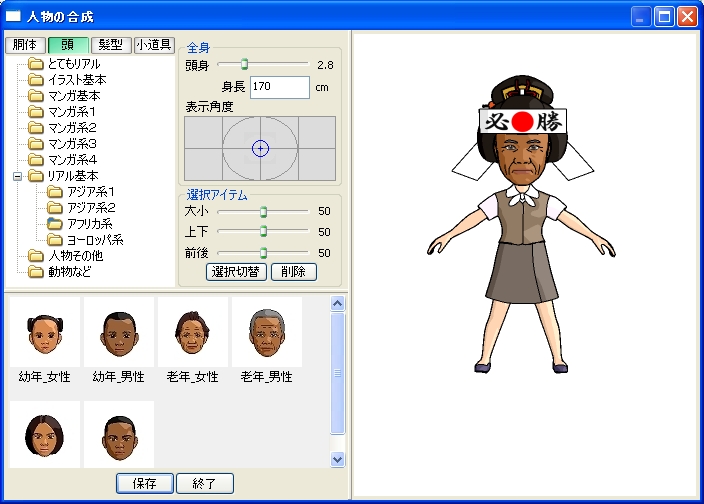704x504 pixels.
Task: Click the 頭身 slider handle
Action: [244, 64]
